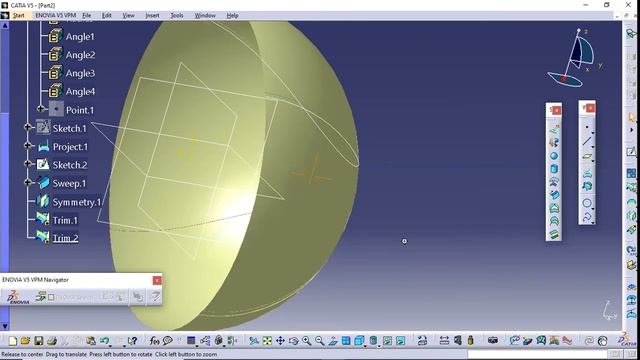Viewport: 640px width, 360px height.
Task: Expand the Project.1 tree node
Action: [x=27, y=145]
